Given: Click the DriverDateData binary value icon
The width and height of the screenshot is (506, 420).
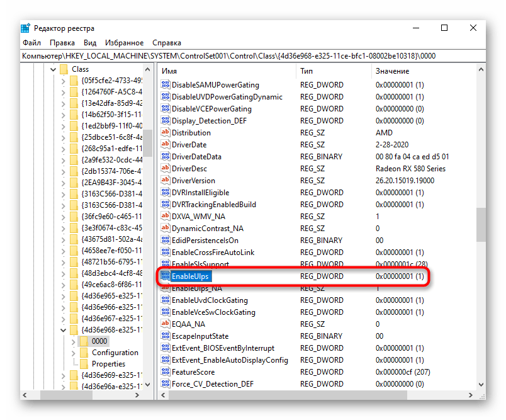Looking at the screenshot, I should [x=166, y=157].
